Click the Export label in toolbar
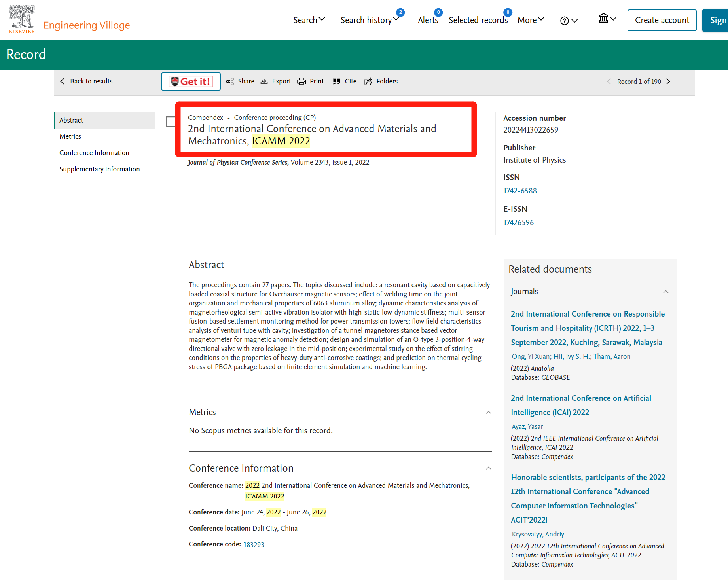 (x=281, y=81)
